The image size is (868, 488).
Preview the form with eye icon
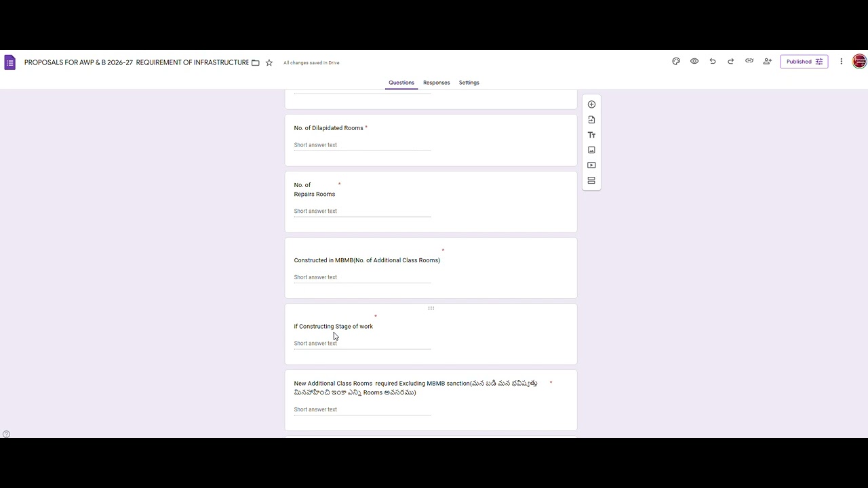coord(694,61)
